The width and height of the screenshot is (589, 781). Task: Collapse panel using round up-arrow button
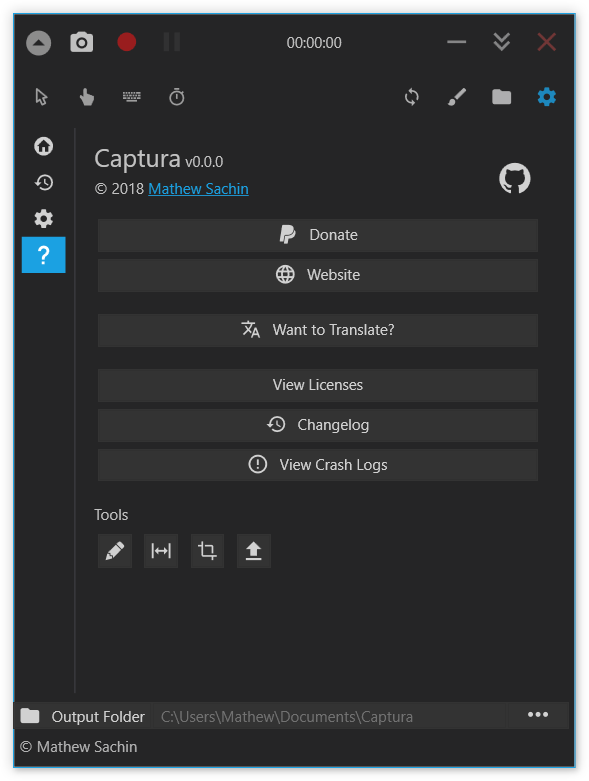[38, 43]
